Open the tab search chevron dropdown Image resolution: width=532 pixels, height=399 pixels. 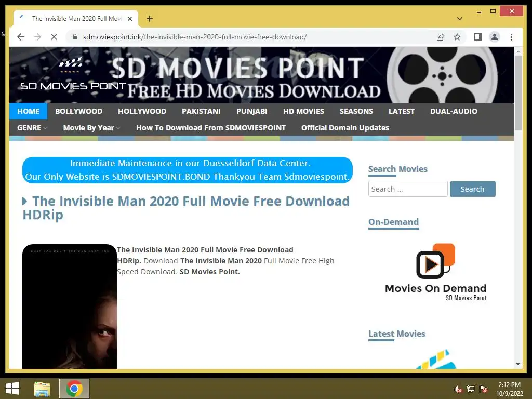tap(460, 19)
